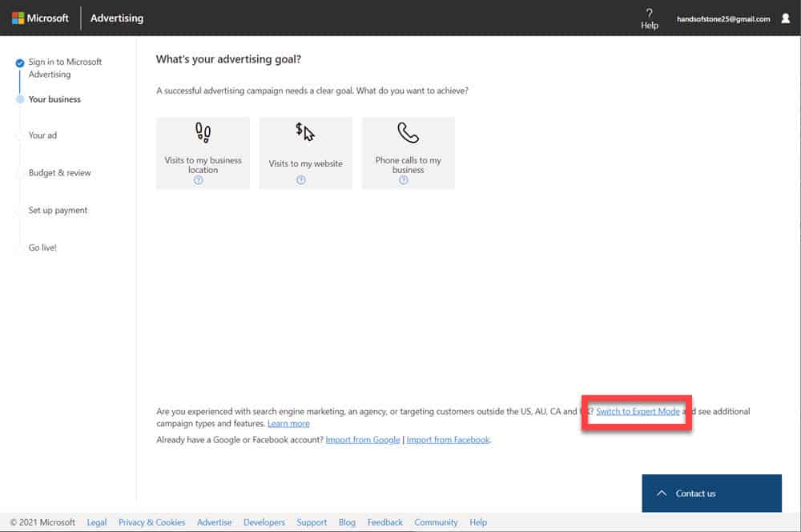Select dollar cursor icon for website visits

[x=305, y=132]
